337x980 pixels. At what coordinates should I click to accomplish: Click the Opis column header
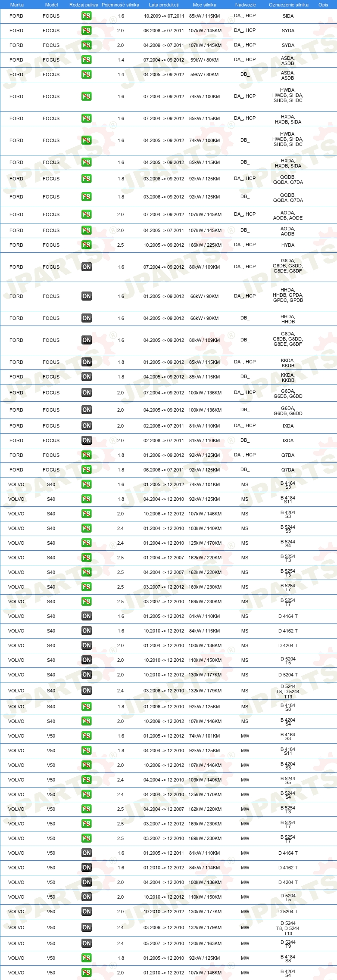point(323,5)
